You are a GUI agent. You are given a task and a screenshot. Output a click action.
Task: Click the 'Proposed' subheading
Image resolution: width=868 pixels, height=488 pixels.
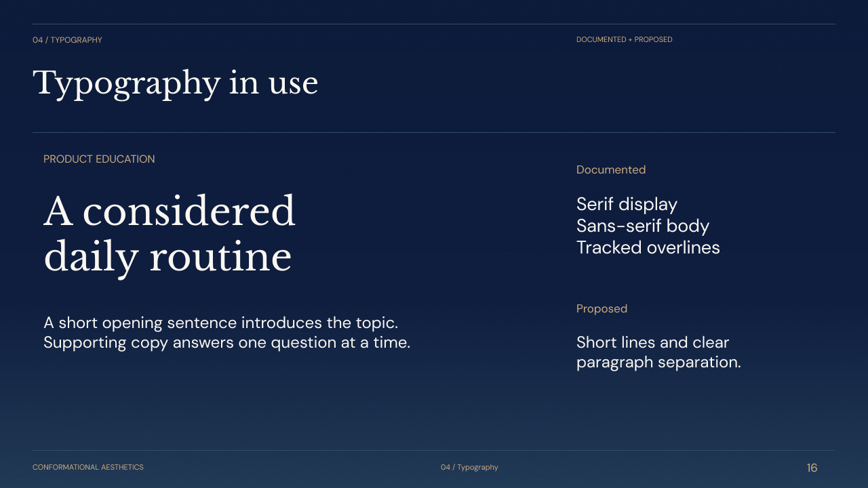pyautogui.click(x=601, y=308)
